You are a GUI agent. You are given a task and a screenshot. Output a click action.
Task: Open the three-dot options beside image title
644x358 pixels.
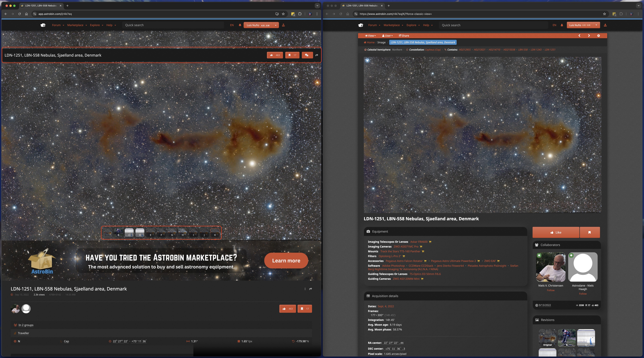coord(305,289)
